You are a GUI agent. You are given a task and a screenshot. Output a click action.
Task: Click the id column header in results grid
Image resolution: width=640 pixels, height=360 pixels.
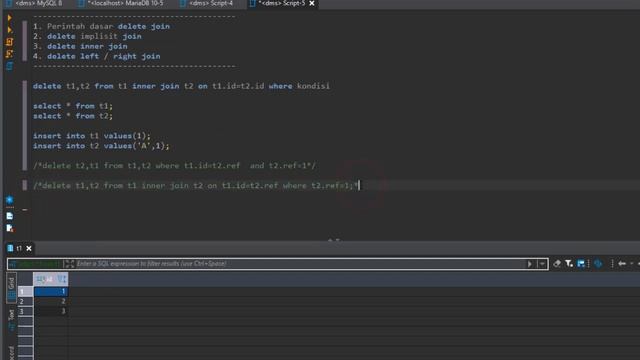click(x=51, y=279)
